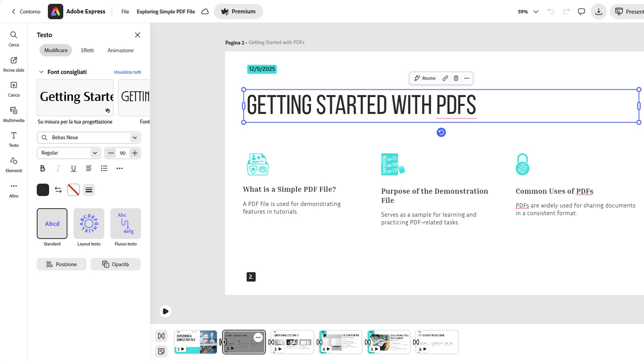The image size is (644, 362).
Task: Toggle underline formatting
Action: 73,168
